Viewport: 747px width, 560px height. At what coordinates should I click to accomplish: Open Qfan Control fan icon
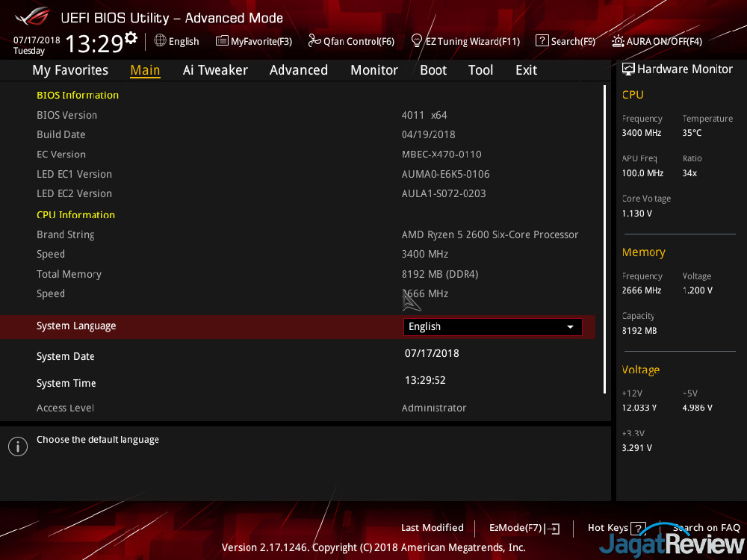click(314, 41)
